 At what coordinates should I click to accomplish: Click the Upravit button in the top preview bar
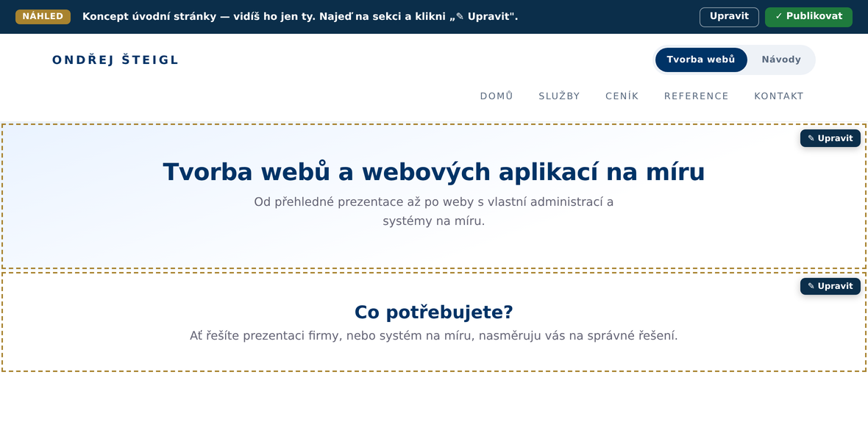[729, 17]
